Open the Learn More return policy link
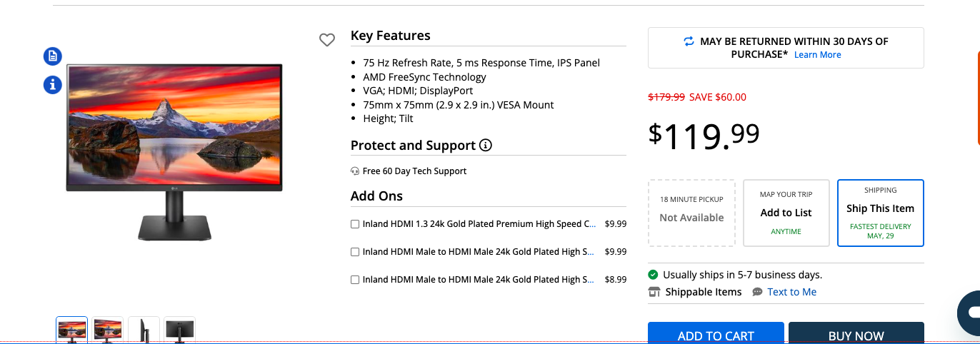 click(x=817, y=55)
